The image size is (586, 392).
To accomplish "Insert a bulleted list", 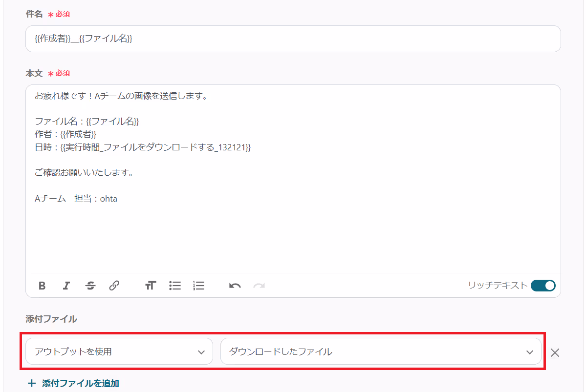I will 174,286.
